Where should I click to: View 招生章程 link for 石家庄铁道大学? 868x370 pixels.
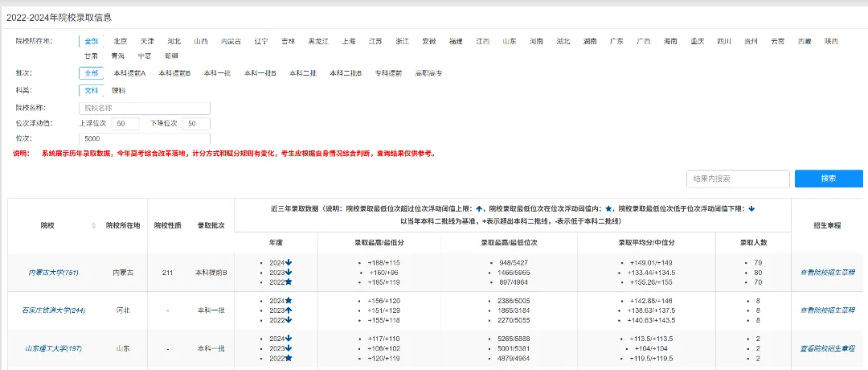(x=828, y=310)
